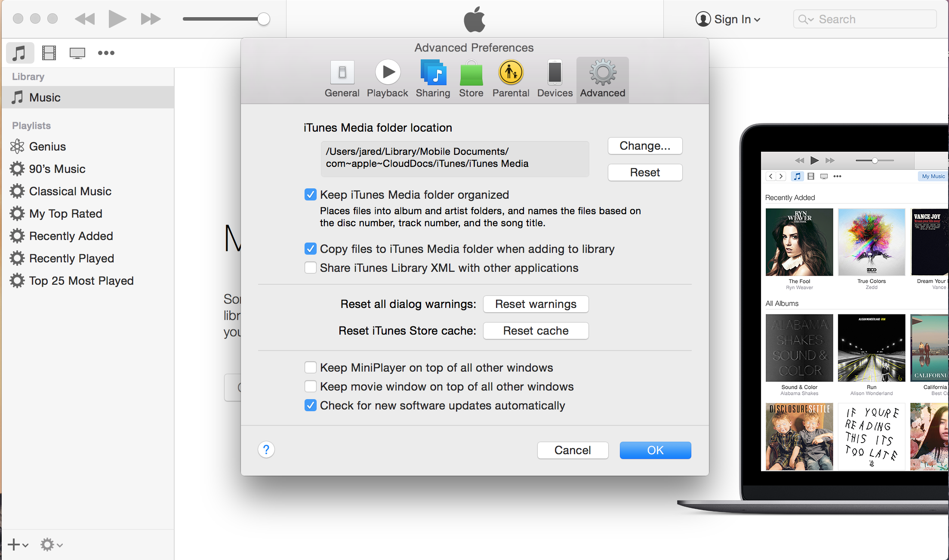Open the more media types ellipsis
Screen dimensions: 949x560
coord(106,53)
